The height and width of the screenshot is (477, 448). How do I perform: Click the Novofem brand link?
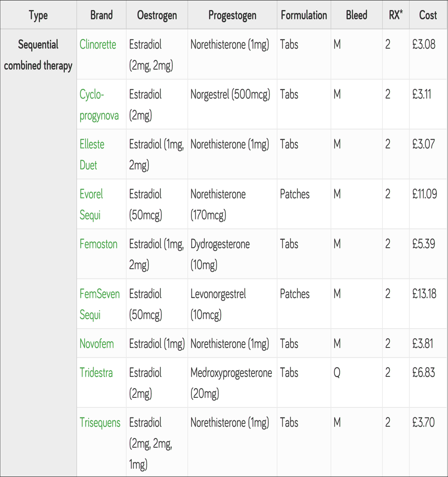coord(97,344)
